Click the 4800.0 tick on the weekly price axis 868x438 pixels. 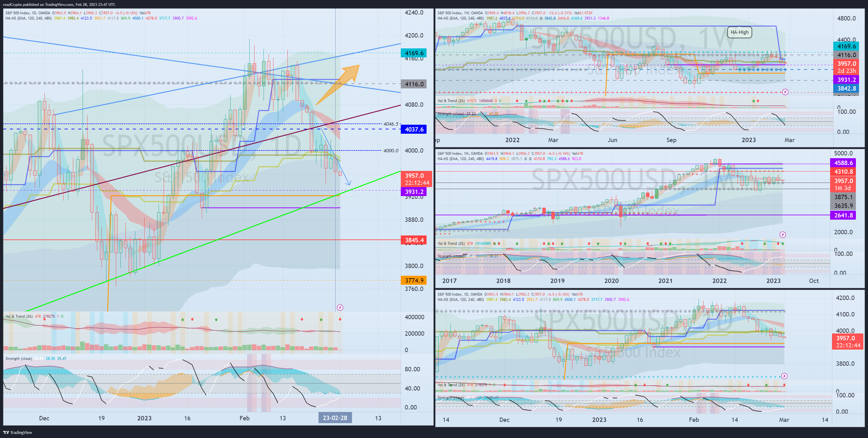pos(846,18)
